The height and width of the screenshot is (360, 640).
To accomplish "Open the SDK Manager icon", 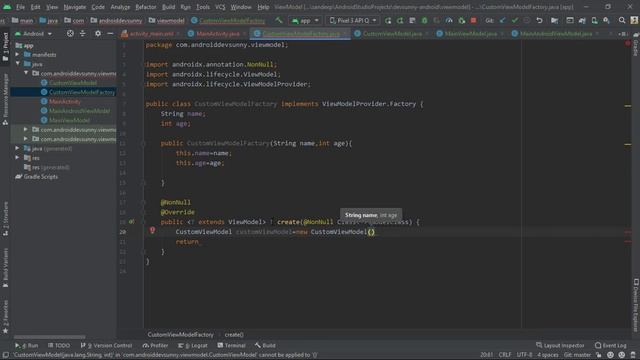I will click(x=607, y=20).
